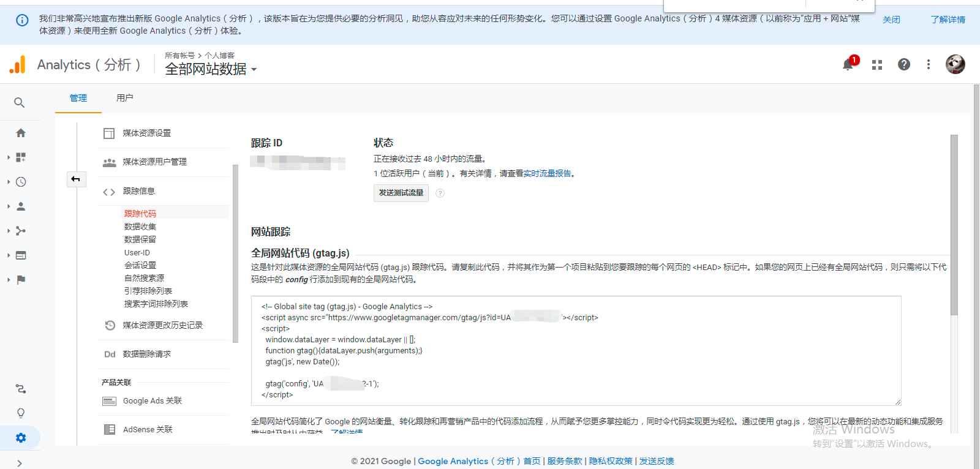Select 引荐排除列表 menu item
The height and width of the screenshot is (469, 980).
[x=148, y=291]
